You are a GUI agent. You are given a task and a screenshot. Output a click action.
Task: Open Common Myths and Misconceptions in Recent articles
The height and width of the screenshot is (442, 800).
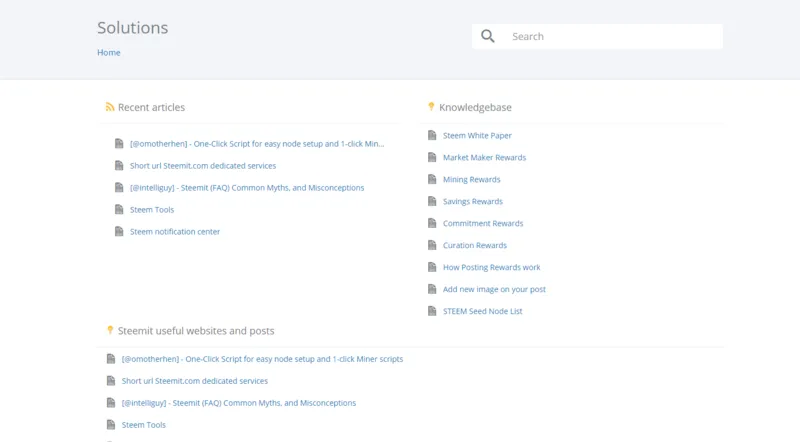(247, 187)
